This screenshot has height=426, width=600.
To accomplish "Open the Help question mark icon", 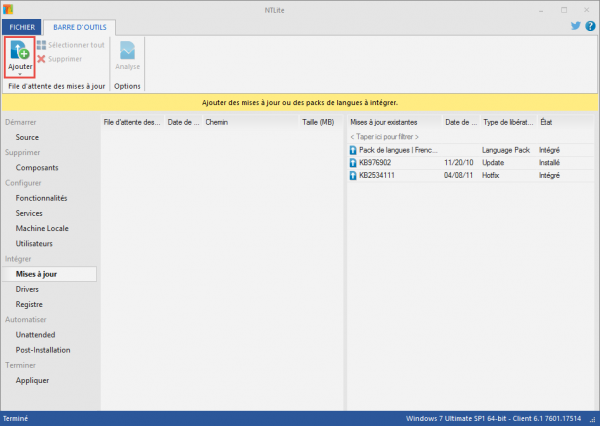I will tap(590, 26).
